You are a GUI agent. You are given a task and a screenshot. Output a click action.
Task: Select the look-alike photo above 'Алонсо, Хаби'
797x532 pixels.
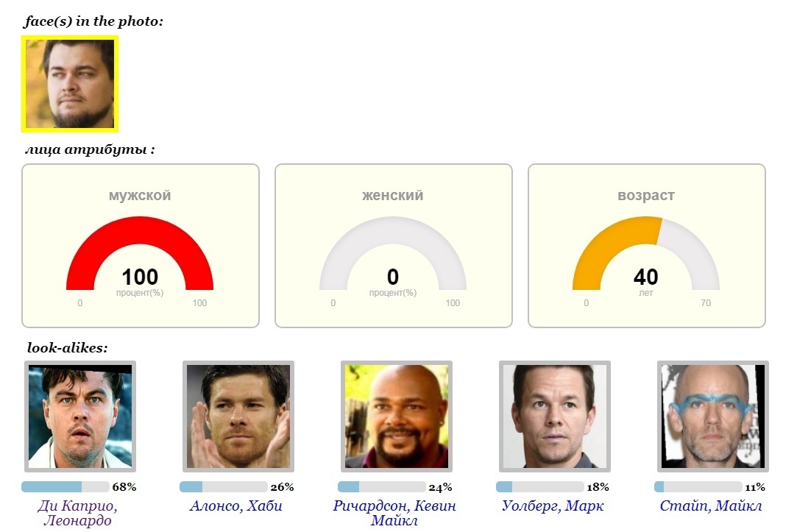[x=238, y=416]
